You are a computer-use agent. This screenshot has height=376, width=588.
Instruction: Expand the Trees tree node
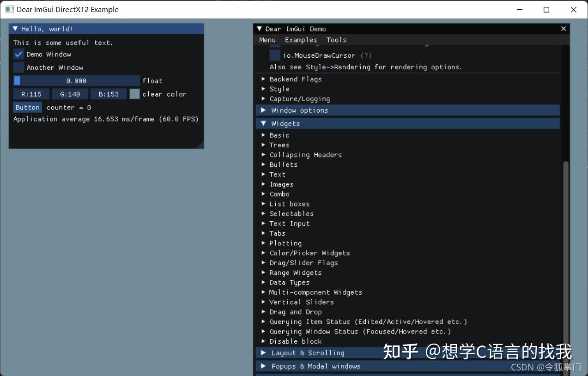click(x=279, y=145)
